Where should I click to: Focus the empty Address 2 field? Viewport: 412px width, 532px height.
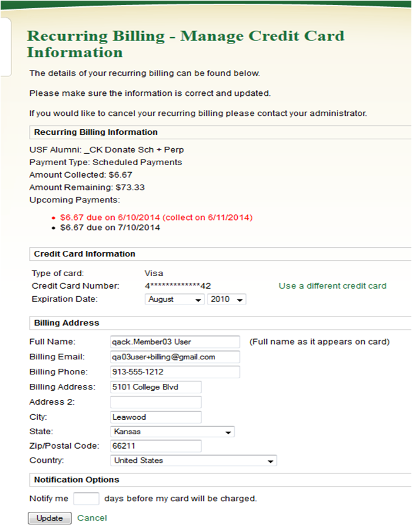tap(155, 402)
